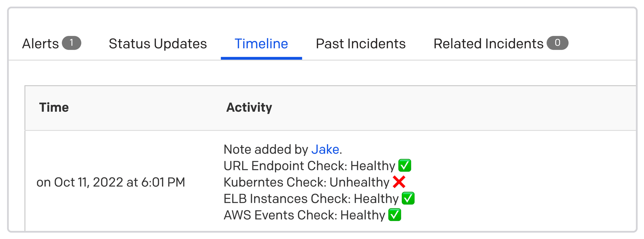644x239 pixels.
Task: Click the Related Incidents count badge
Action: pyautogui.click(x=557, y=43)
